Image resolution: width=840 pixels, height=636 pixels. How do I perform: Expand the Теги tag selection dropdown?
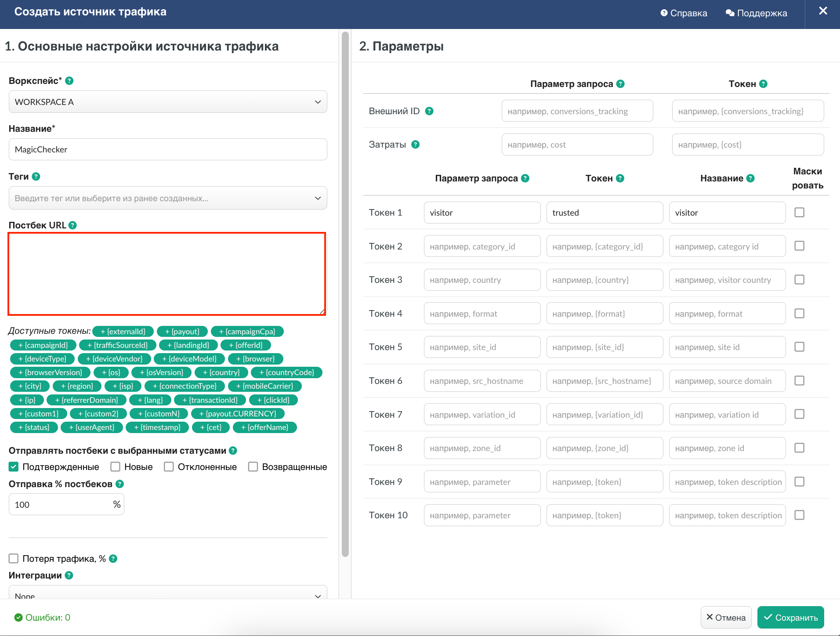click(168, 198)
